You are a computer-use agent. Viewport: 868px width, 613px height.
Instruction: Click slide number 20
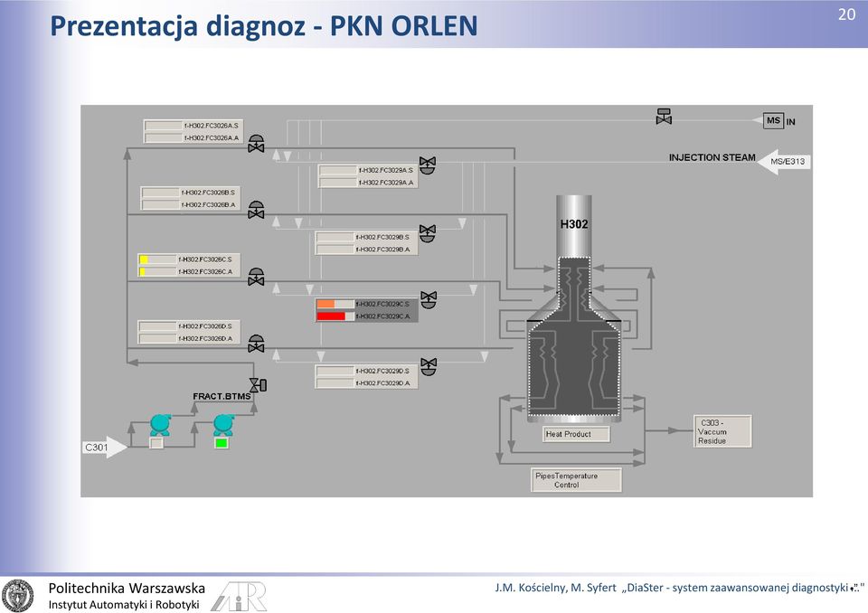(846, 14)
